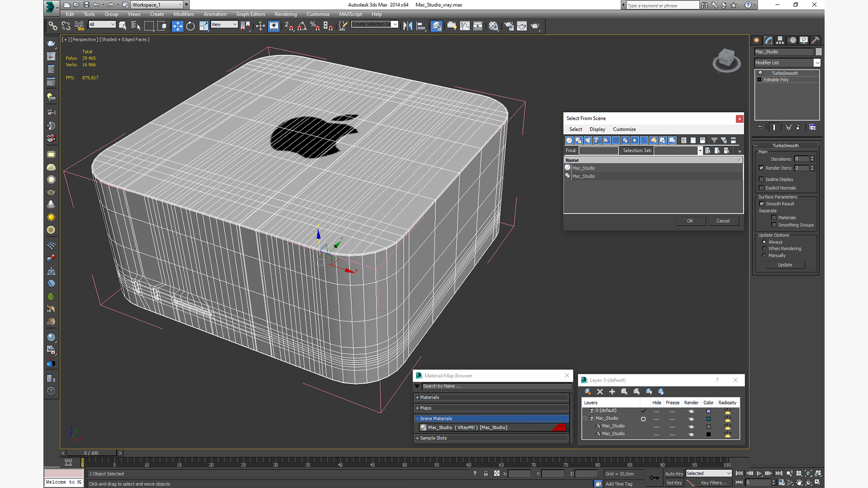This screenshot has height=488, width=868.
Task: Enable Separate by Smoothing Groups checkbox
Action: [x=774, y=225]
